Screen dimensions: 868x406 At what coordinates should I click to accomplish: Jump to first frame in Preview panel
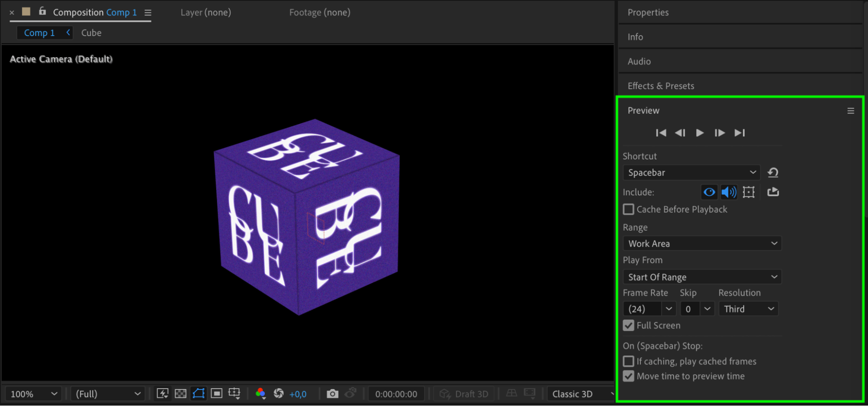pos(661,133)
